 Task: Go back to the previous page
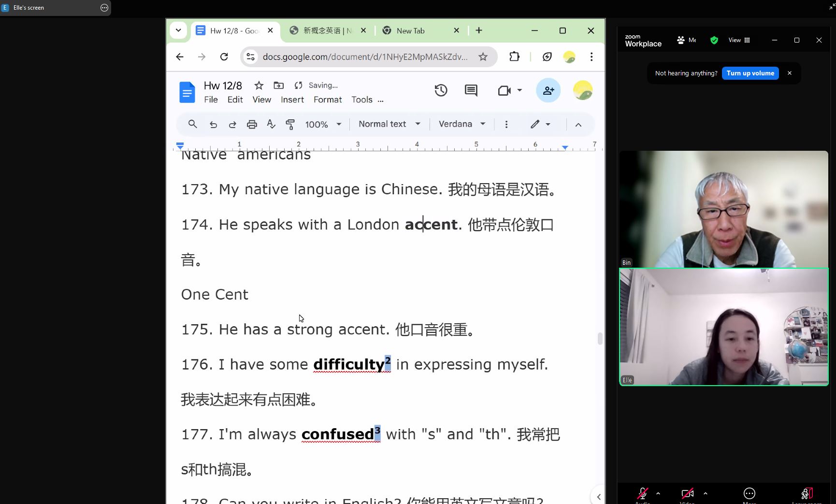click(179, 57)
